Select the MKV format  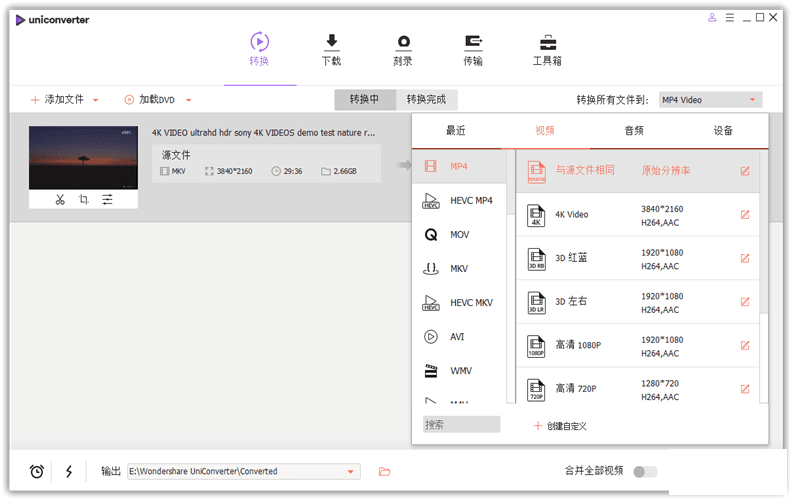(459, 269)
